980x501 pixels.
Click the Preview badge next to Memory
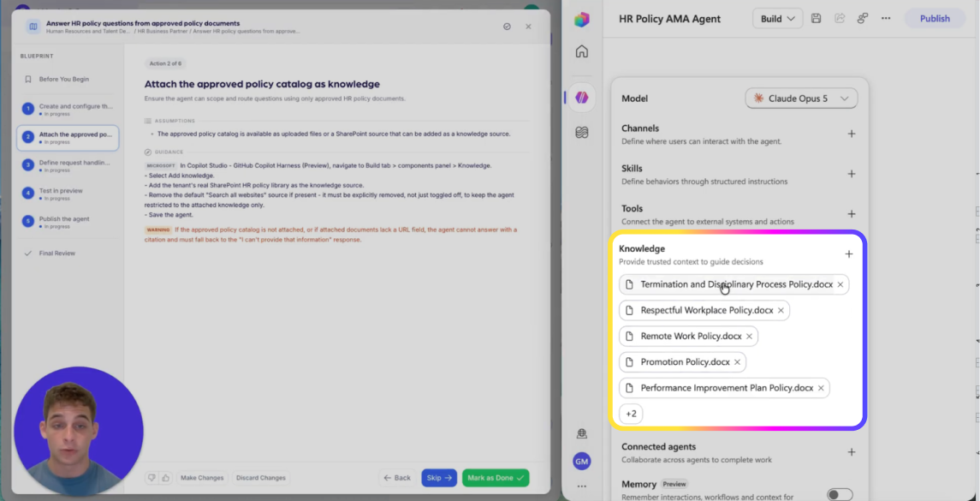coord(674,484)
